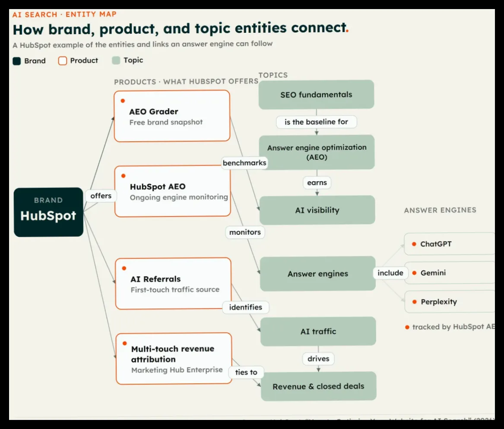Image resolution: width=504 pixels, height=429 pixels.
Task: Click the "offers" connector label
Action: [x=101, y=196]
